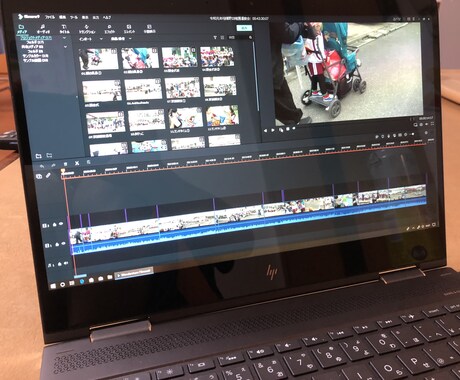The image size is (460, 380).
Task: Open the Split Screen tab
Action: [x=149, y=29]
